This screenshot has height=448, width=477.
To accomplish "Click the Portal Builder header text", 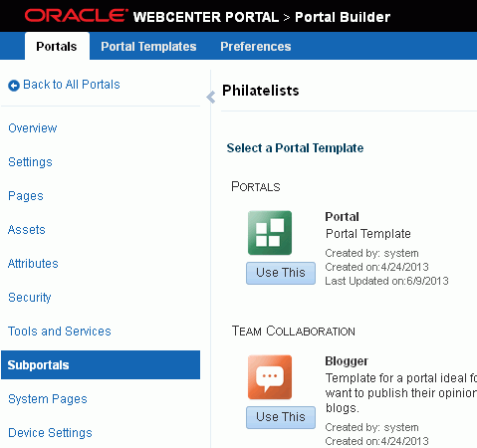I will click(343, 17).
